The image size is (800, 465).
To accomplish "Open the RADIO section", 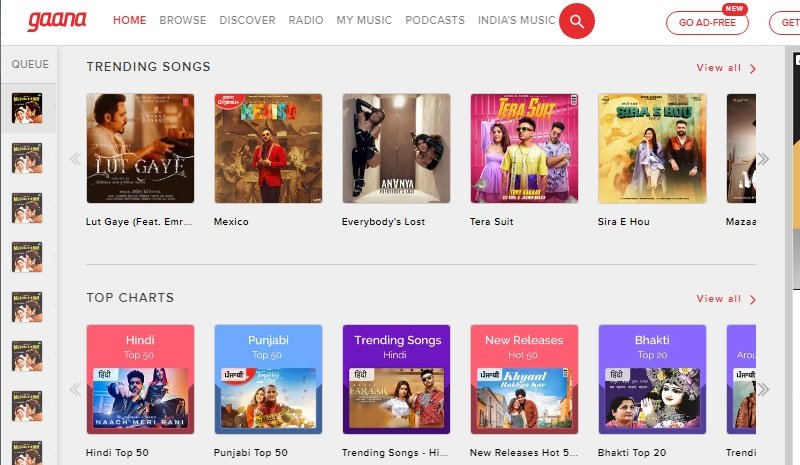I will [306, 20].
